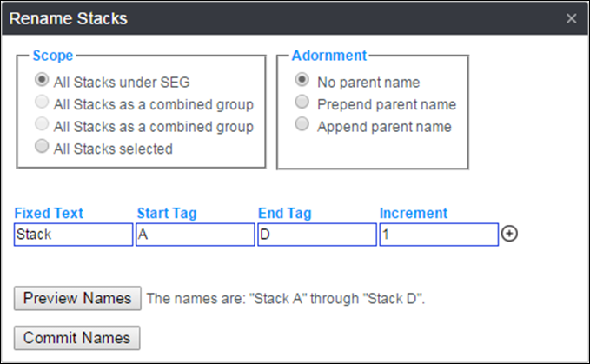Click into the End Tag field

[x=316, y=235]
